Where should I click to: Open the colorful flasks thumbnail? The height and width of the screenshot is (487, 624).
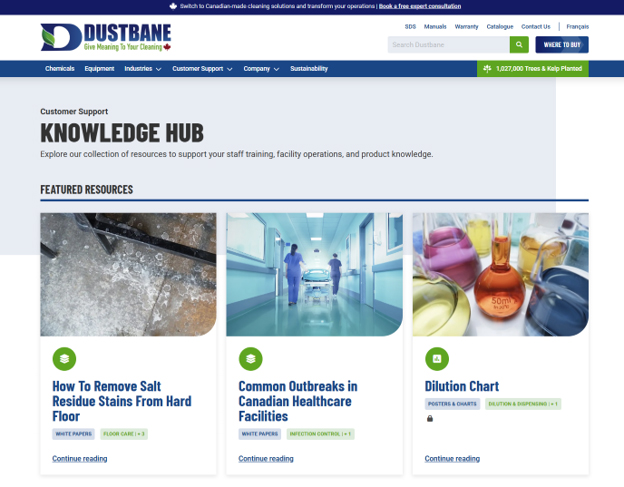tap(501, 274)
